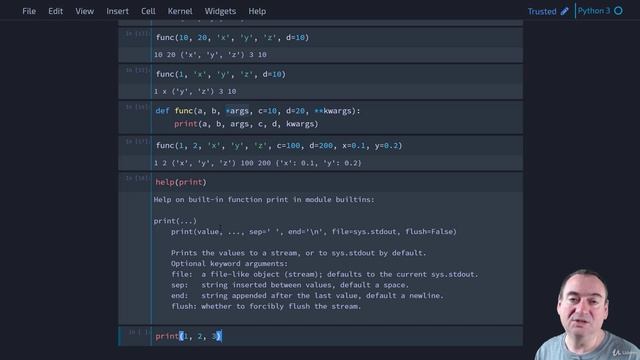Select the cell func(1, 'x', 'y', 'z', d=10)
Image resolution: width=640 pixels, height=360 pixels.
tap(337, 74)
